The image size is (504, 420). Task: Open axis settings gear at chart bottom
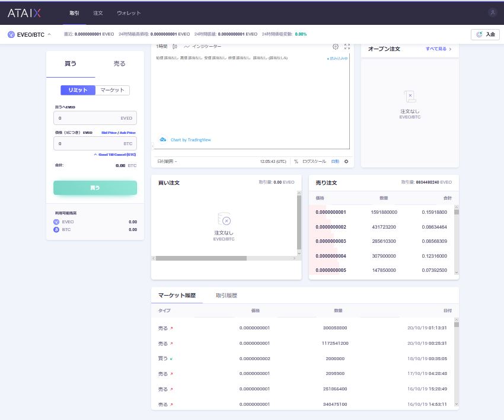click(347, 161)
